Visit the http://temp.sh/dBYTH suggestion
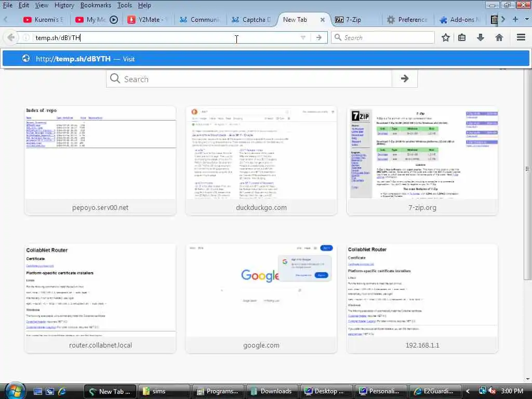The height and width of the screenshot is (399, 532). (265, 59)
